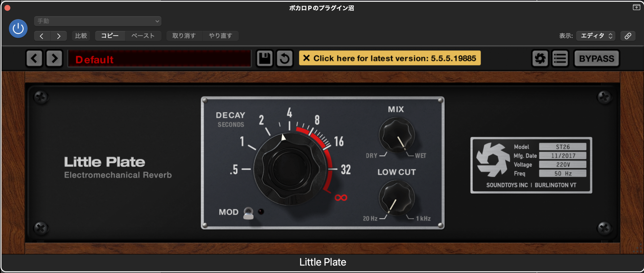This screenshot has height=273, width=644.
Task: Flip the MOD toggle switch
Action: pos(248,213)
